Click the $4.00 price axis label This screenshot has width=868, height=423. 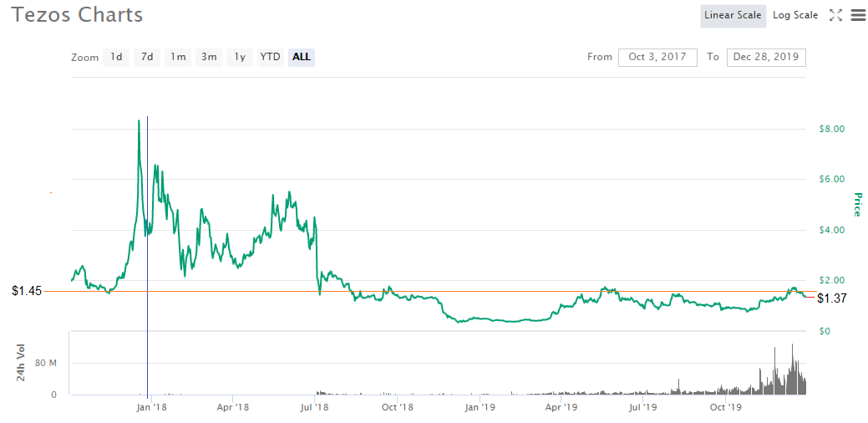tap(831, 230)
